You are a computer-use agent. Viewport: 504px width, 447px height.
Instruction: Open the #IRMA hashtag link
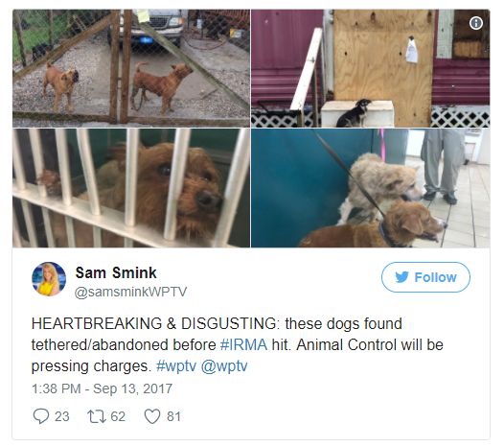pyautogui.click(x=243, y=344)
